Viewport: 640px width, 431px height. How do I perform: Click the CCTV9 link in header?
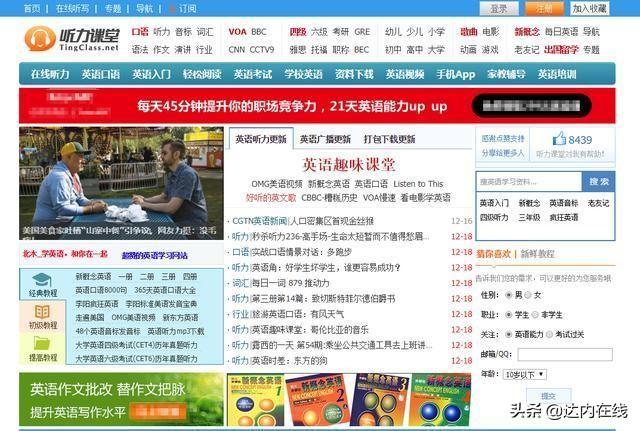262,50
